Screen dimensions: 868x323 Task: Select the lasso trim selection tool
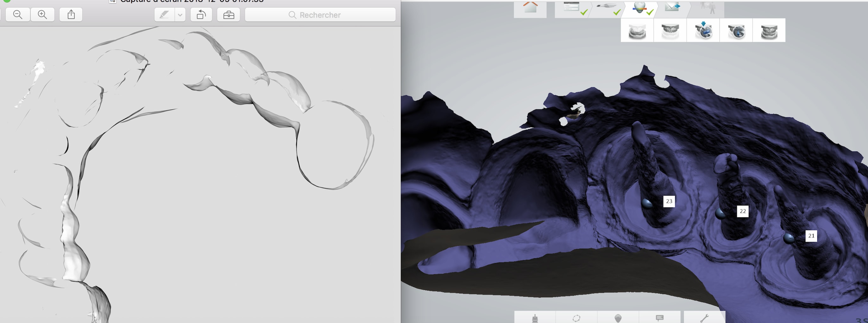[x=576, y=317]
